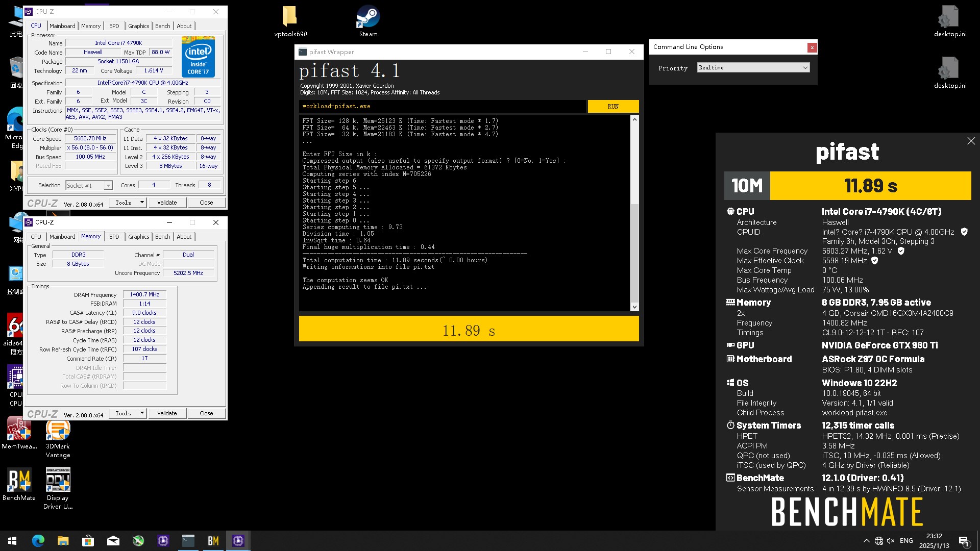Close the BenchMate result panel
Viewport: 980px width, 551px height.
(971, 141)
